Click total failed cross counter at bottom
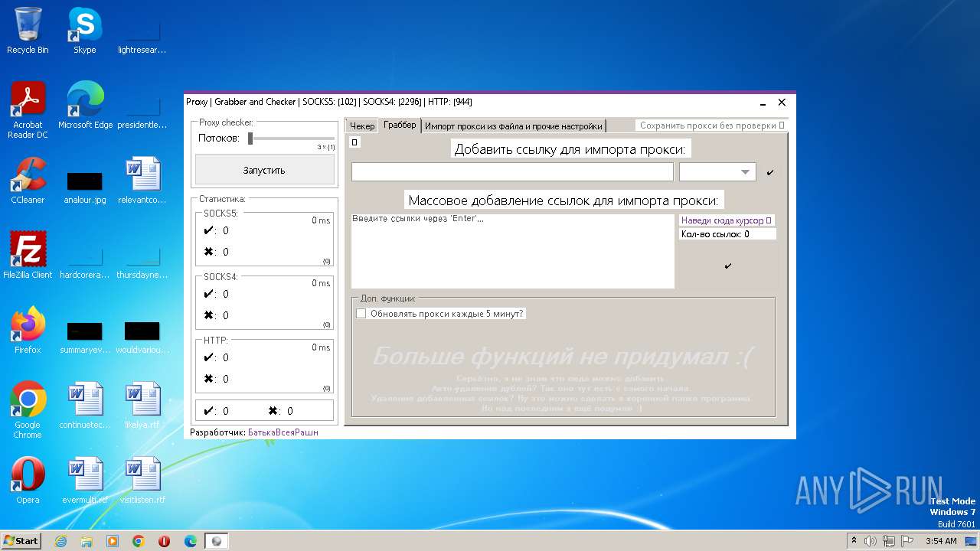Viewport: 980px width, 551px height. [x=280, y=411]
